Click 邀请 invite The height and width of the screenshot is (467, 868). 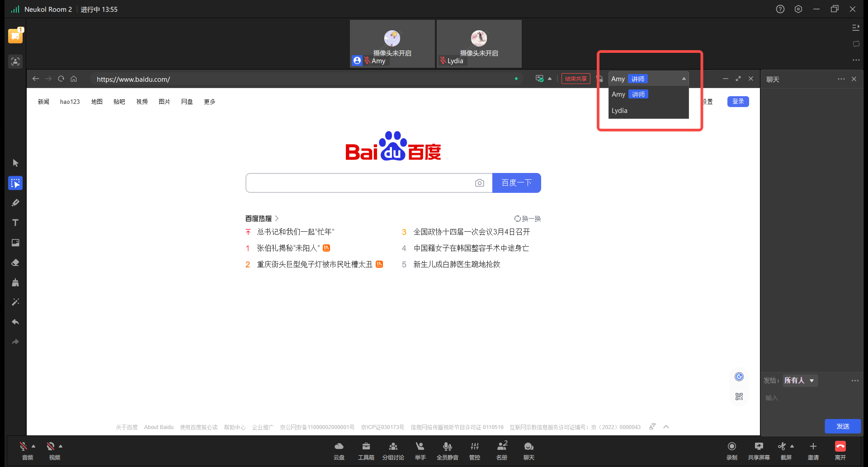tap(813, 451)
